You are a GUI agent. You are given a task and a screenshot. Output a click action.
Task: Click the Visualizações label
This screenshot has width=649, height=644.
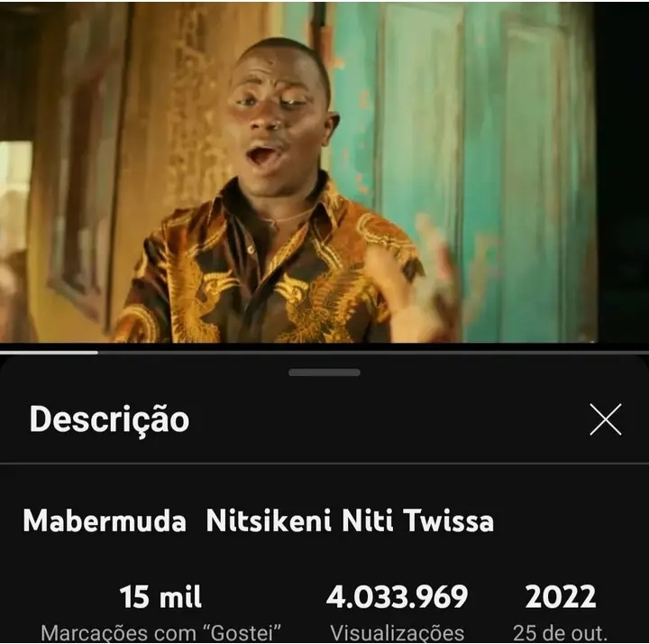pos(397,633)
